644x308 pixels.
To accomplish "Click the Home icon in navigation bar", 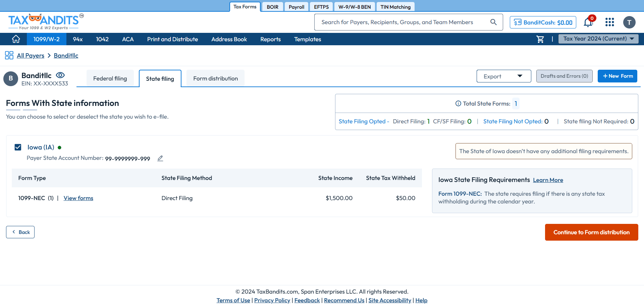I will pos(16,39).
